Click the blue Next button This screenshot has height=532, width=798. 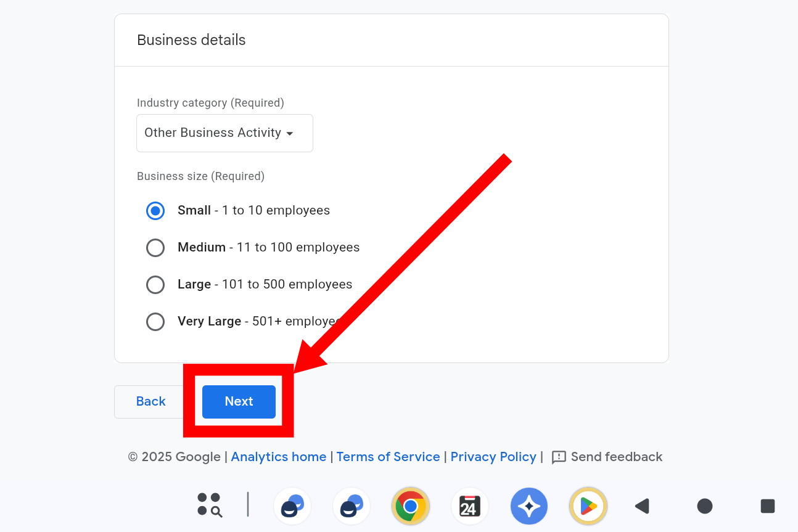click(239, 402)
